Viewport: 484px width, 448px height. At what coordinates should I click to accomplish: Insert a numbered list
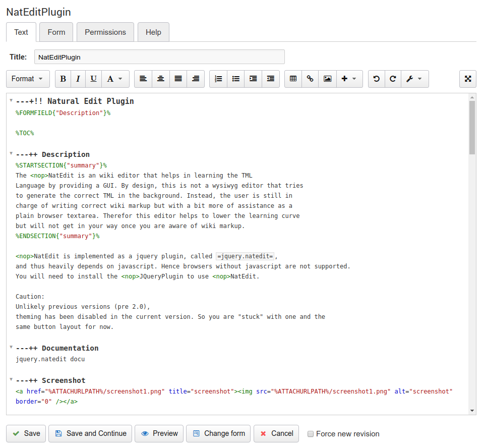(x=218, y=79)
